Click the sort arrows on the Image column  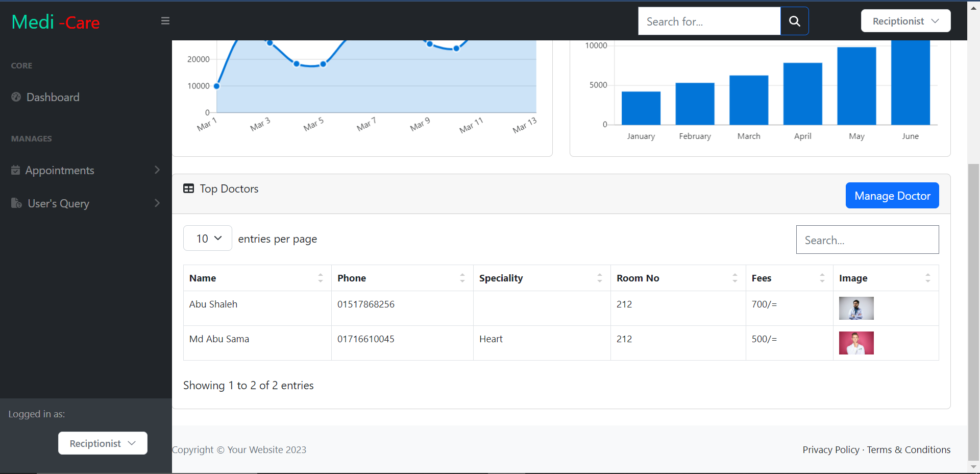coord(927,278)
